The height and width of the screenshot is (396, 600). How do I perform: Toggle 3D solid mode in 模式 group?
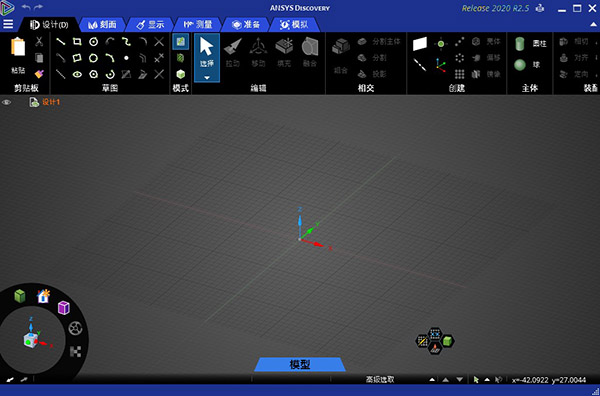click(x=181, y=74)
